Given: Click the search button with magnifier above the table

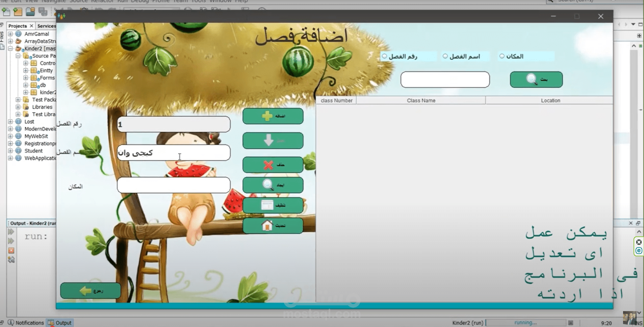Looking at the screenshot, I should tap(536, 79).
